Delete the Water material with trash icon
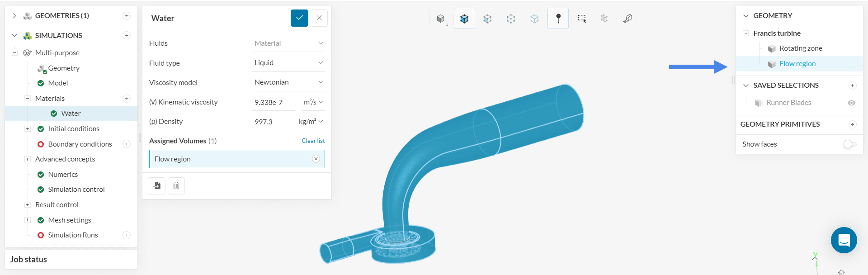868x275 pixels. click(176, 185)
